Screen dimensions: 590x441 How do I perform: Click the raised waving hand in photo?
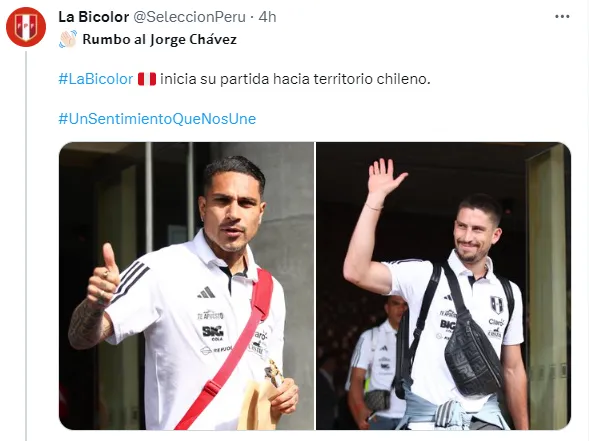[385, 179]
